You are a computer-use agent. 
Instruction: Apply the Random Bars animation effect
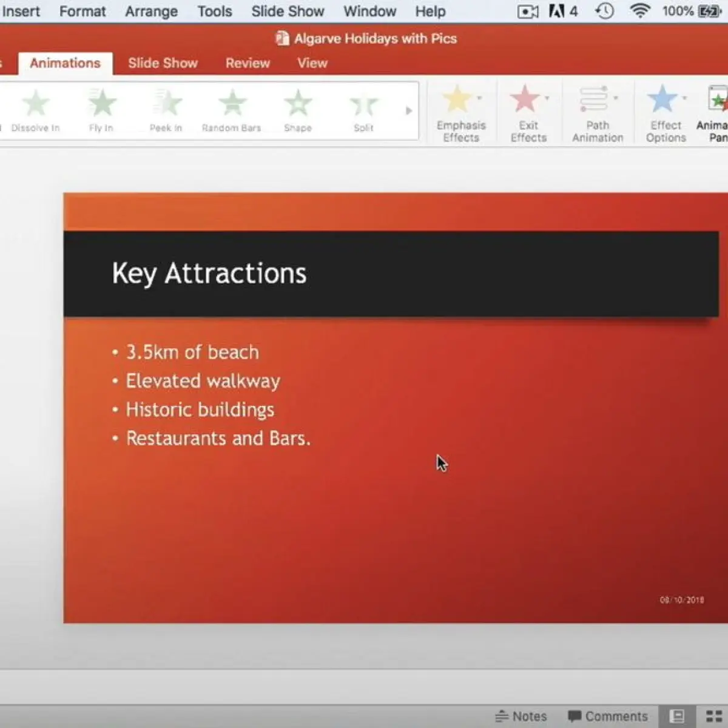pyautogui.click(x=232, y=110)
